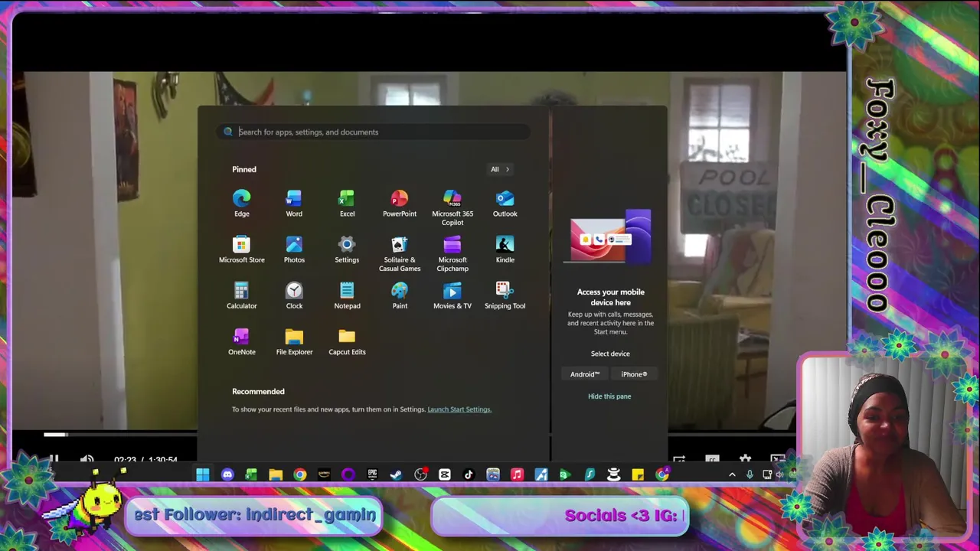Open the Kindle app
Image resolution: width=980 pixels, height=551 pixels.
pos(505,250)
